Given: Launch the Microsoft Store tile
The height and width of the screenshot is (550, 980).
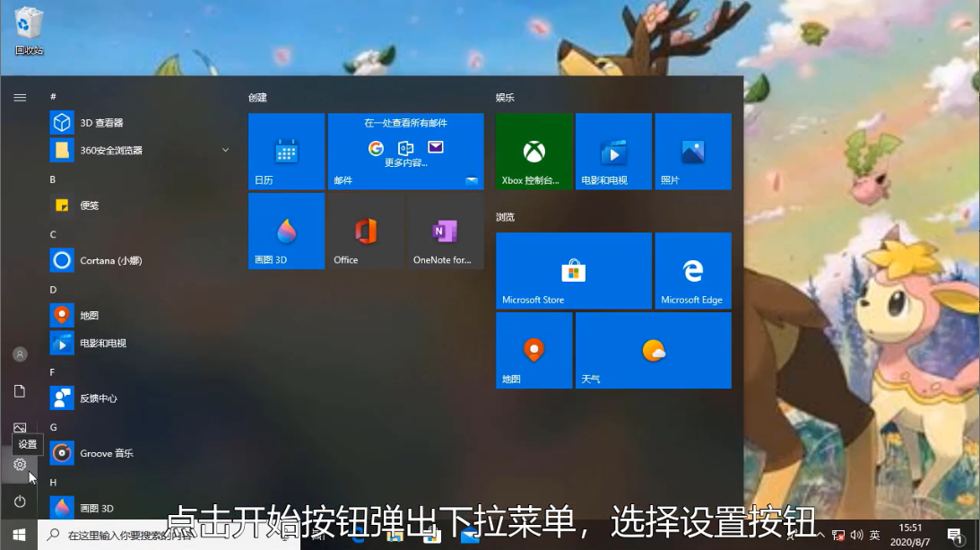Looking at the screenshot, I should click(573, 270).
